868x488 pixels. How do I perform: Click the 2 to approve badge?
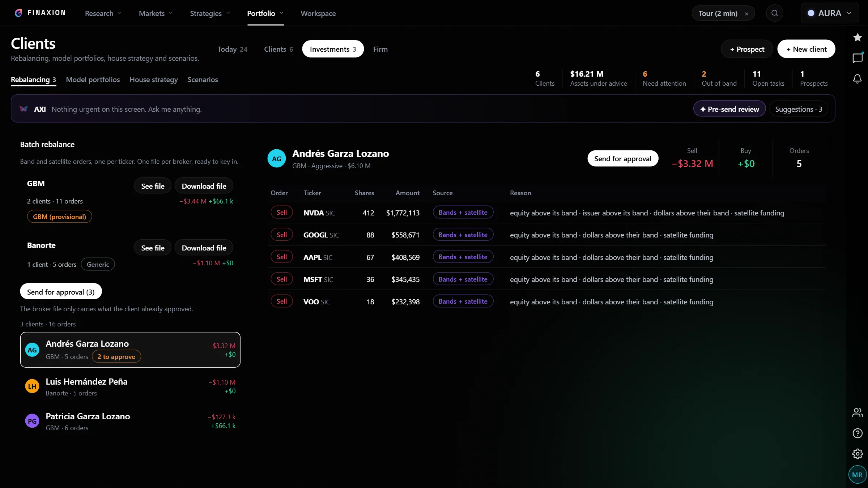(116, 356)
